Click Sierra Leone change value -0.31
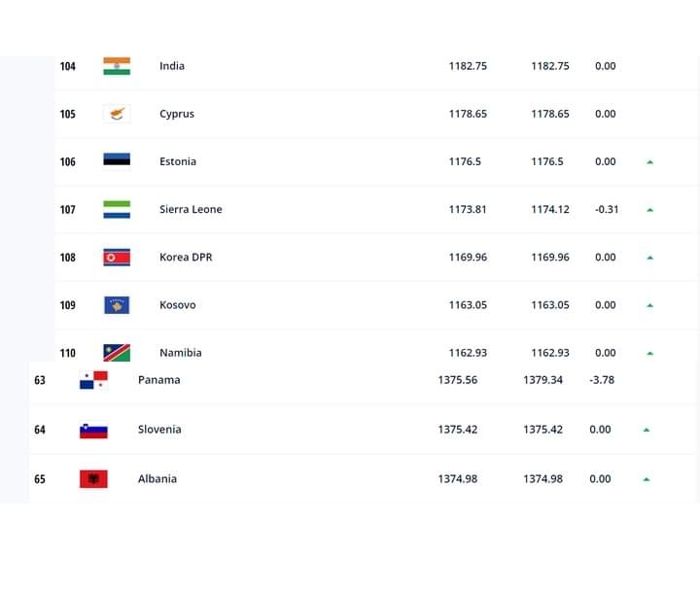The image size is (700, 591). point(607,209)
